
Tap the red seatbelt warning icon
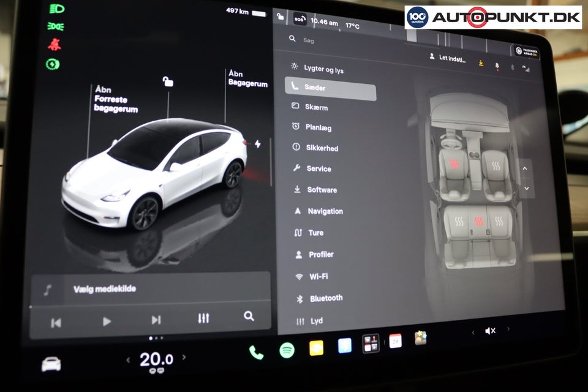coord(55,45)
